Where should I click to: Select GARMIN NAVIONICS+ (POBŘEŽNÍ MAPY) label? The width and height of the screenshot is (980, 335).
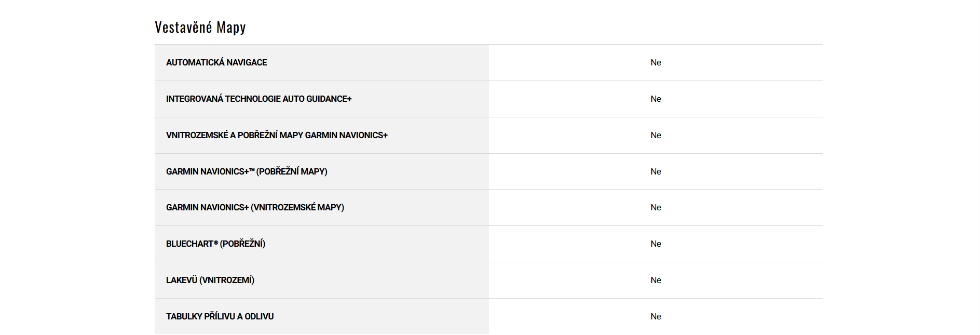(x=247, y=171)
